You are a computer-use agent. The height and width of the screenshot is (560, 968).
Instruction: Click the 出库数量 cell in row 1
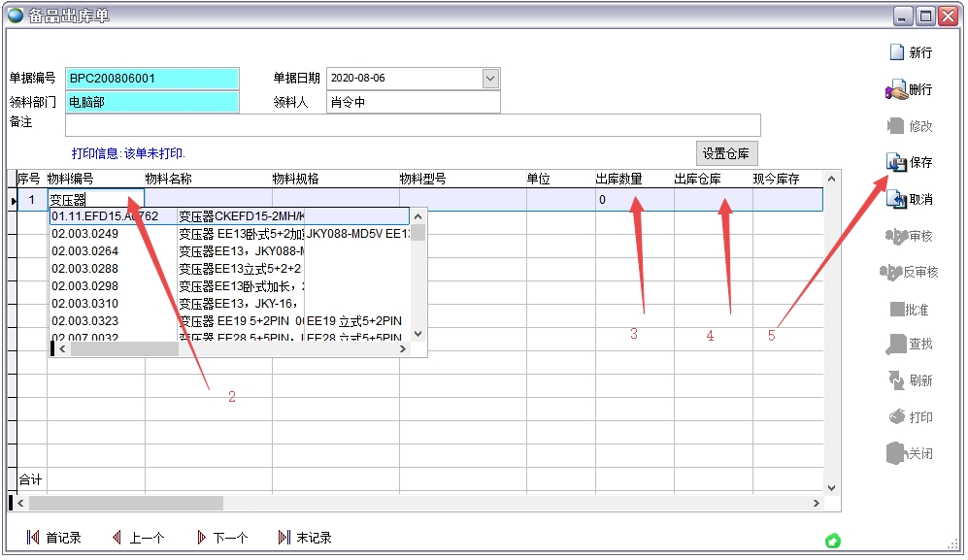[634, 200]
